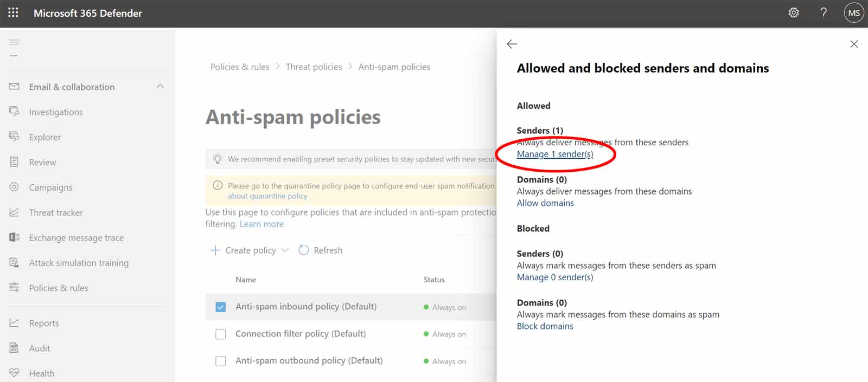The width and height of the screenshot is (868, 382).
Task: Check Anti-spam outbound policy checkbox
Action: [221, 361]
